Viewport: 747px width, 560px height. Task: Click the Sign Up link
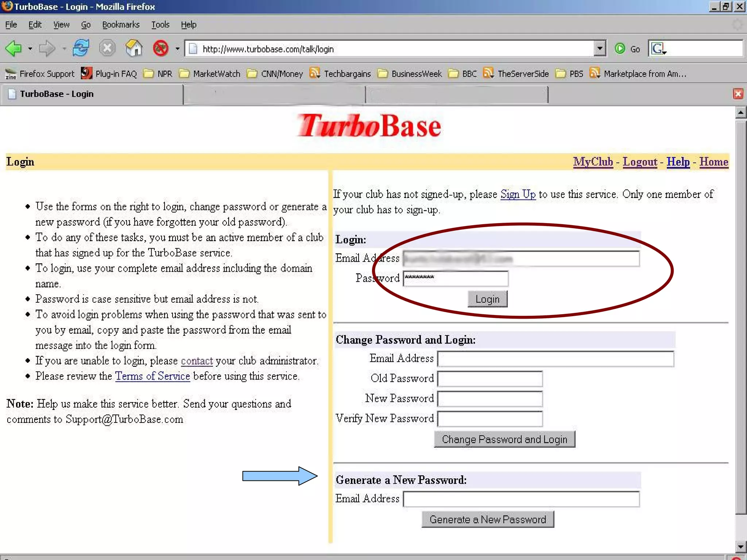coord(518,194)
